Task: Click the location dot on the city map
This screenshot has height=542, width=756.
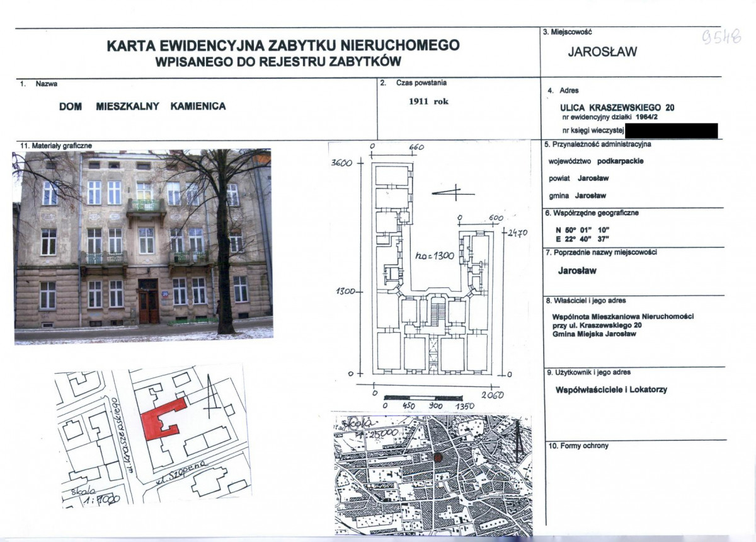Action: [x=438, y=455]
